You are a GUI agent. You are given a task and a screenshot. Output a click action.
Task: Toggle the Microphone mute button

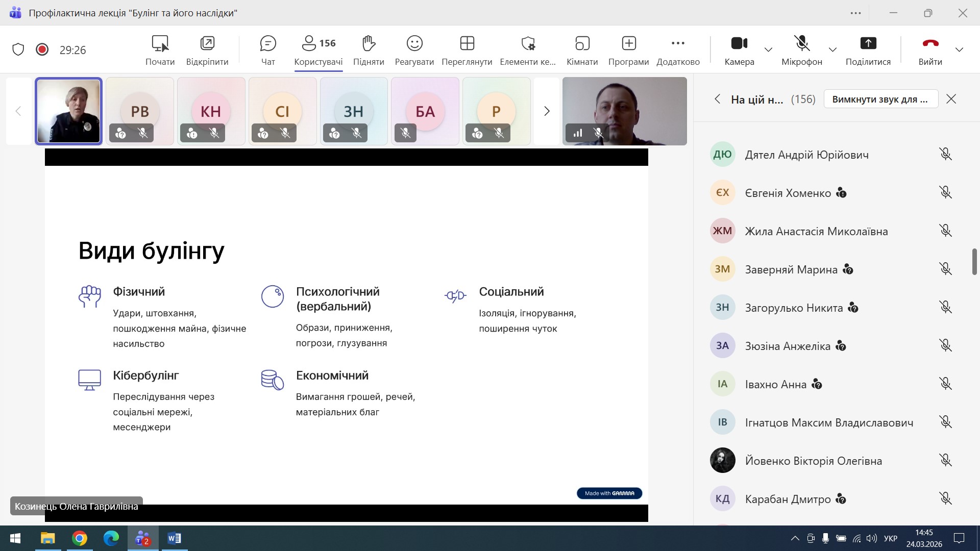pos(801,44)
